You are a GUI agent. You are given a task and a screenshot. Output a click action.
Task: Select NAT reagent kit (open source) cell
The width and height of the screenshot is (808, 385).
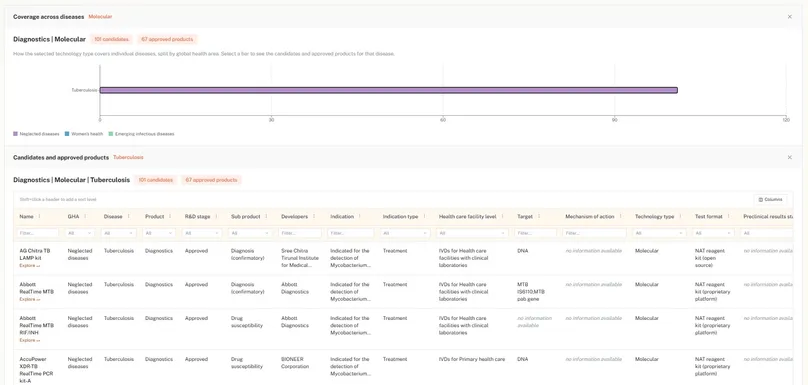(x=710, y=258)
